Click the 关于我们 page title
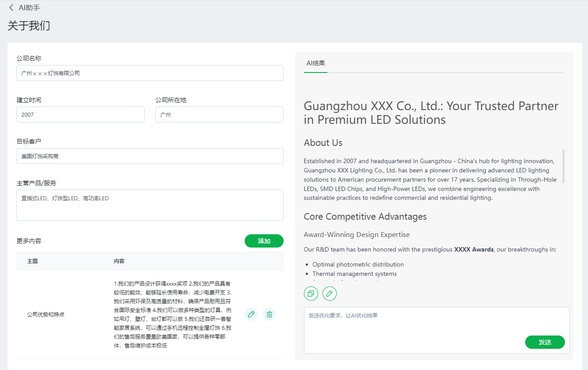 tap(29, 26)
